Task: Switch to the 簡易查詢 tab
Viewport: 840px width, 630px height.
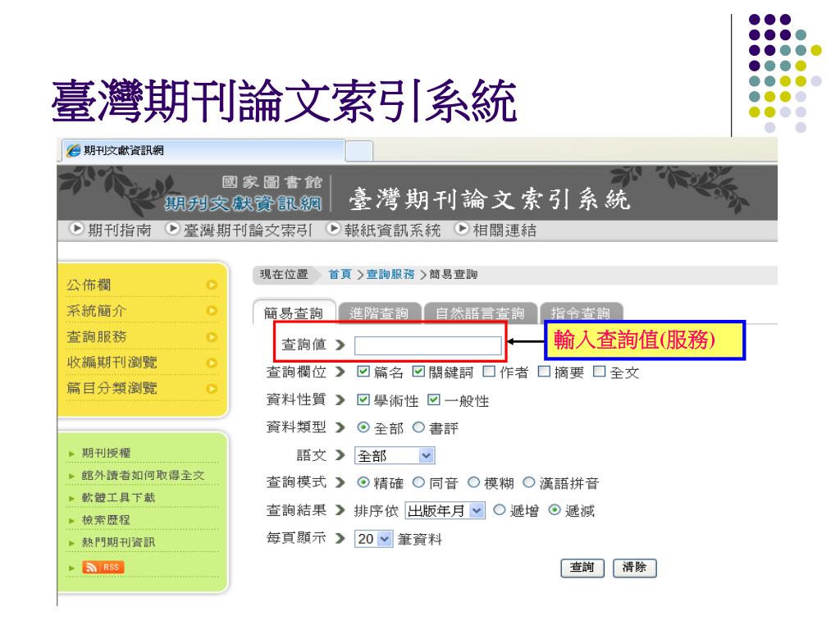Action: [294, 313]
